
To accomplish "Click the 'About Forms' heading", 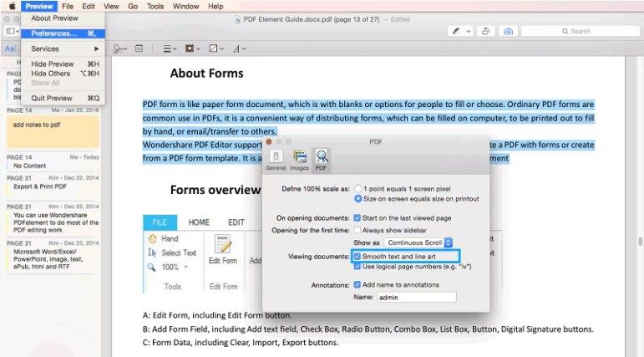I will tap(206, 74).
